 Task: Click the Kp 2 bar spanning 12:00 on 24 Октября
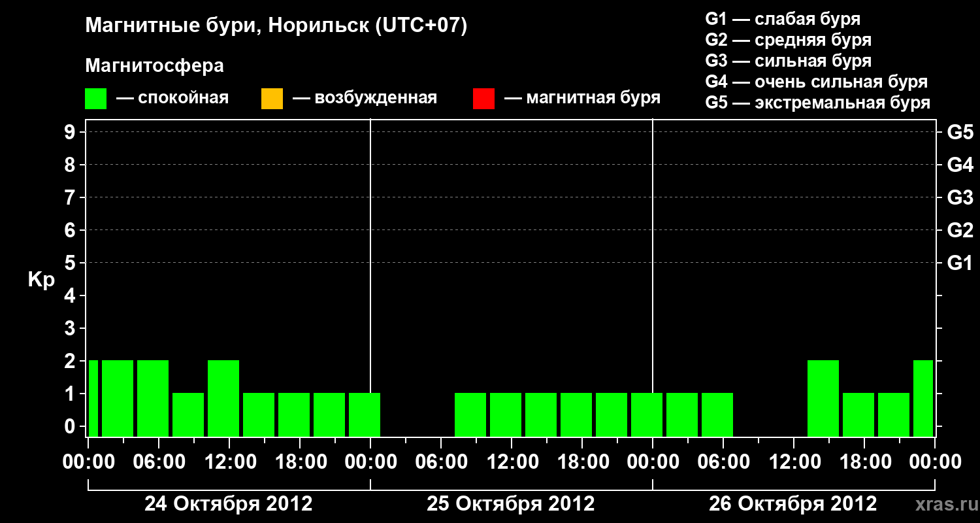pyautogui.click(x=223, y=398)
